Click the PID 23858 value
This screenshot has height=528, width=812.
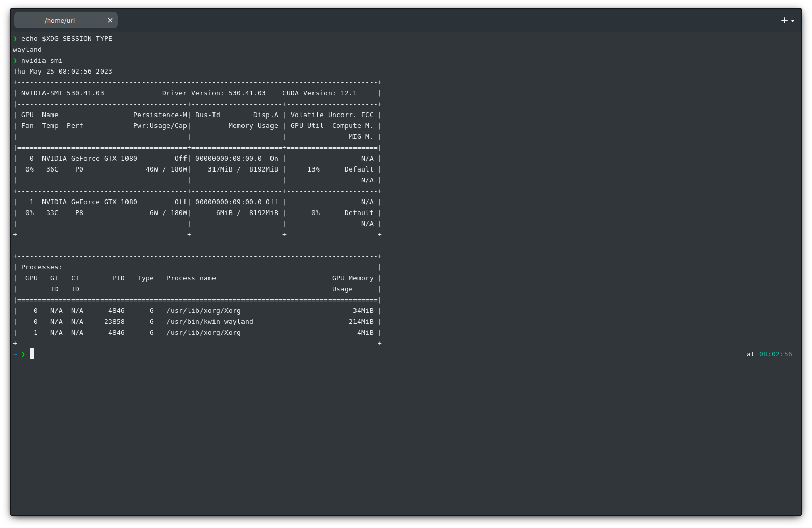(x=114, y=321)
